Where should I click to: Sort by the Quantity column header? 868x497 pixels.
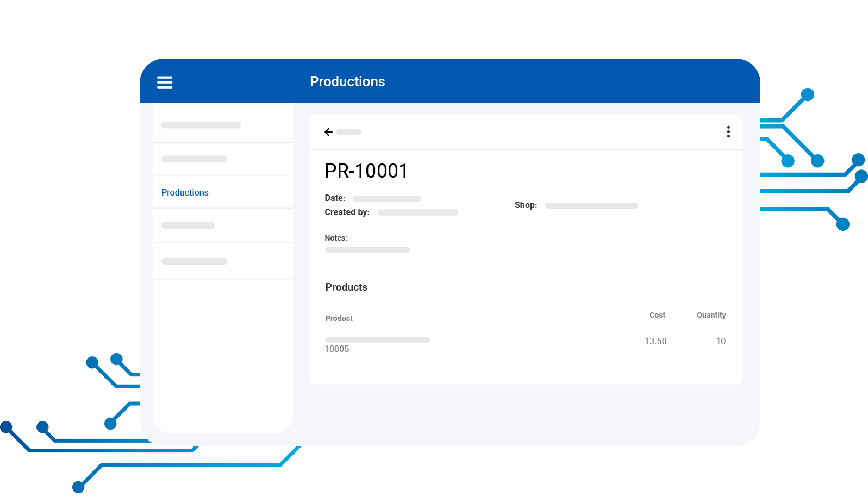711,315
